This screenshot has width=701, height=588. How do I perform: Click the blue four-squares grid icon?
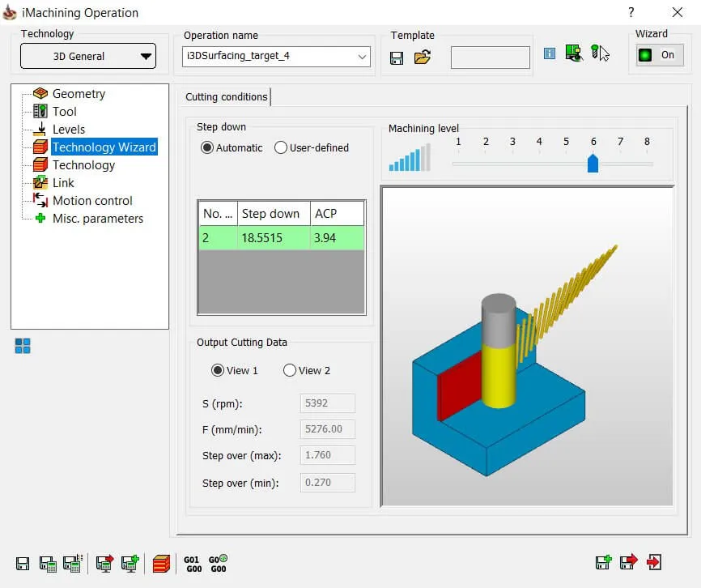(x=23, y=346)
